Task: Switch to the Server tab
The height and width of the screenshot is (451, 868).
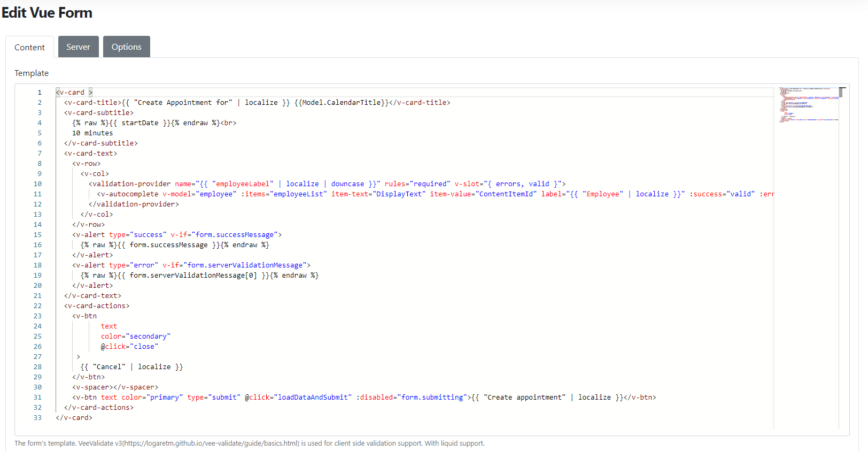Action: click(78, 47)
